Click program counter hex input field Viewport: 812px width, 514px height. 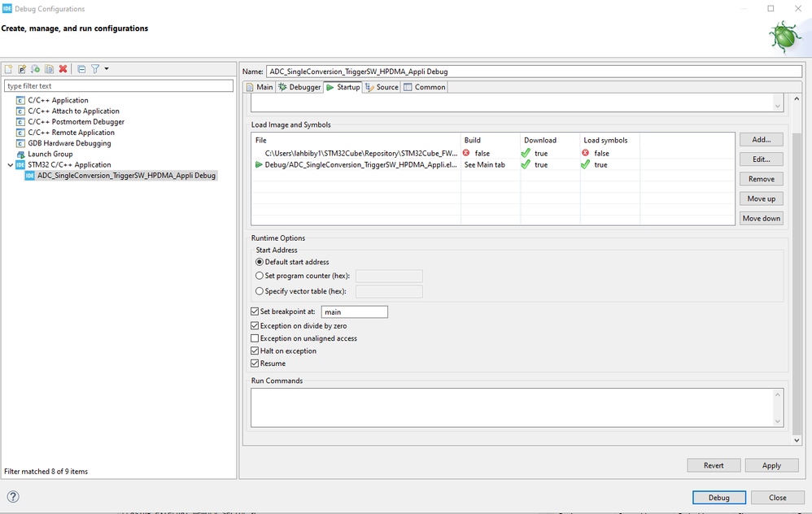(x=389, y=276)
